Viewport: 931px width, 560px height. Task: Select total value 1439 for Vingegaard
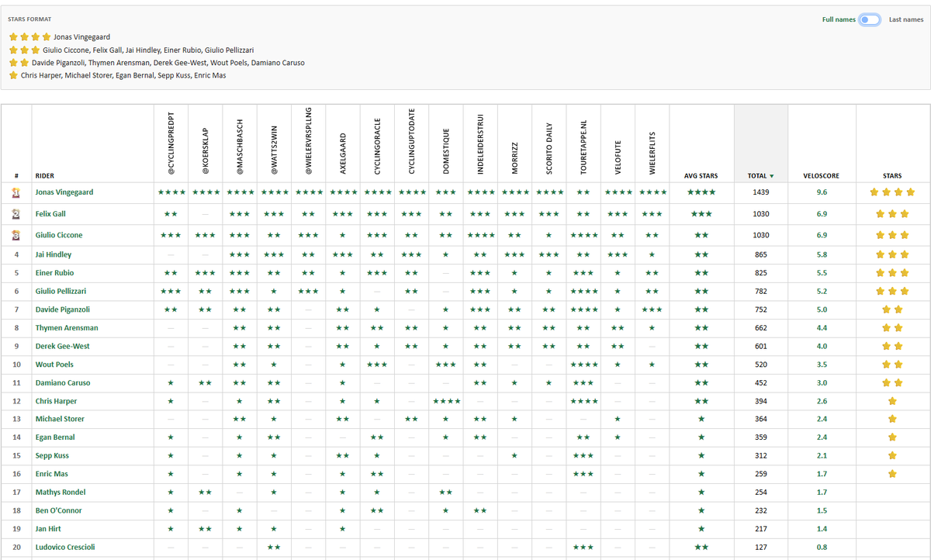pos(761,192)
